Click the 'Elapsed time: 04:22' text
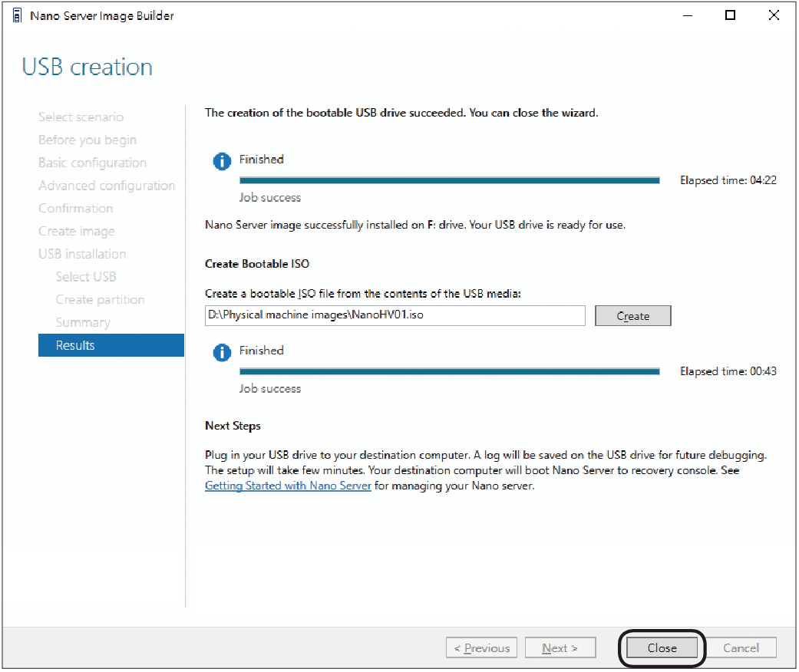This screenshot has height=672, width=799. [x=728, y=180]
